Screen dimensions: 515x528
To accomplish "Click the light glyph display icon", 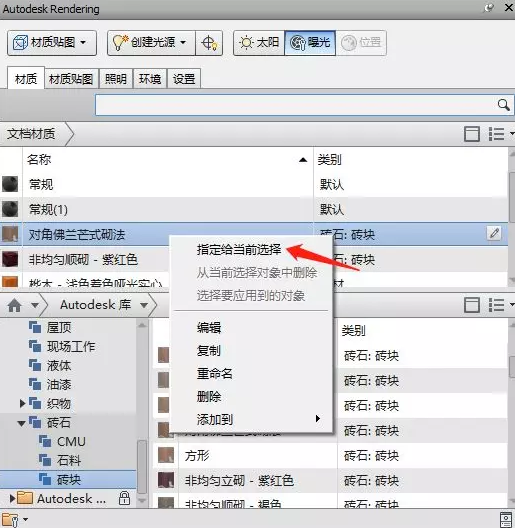I will pyautogui.click(x=209, y=43).
